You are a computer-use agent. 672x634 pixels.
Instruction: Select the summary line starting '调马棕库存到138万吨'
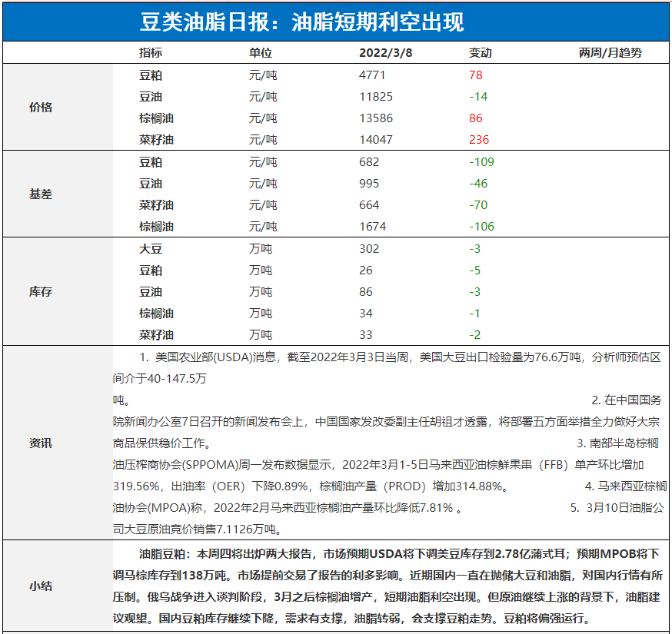pyautogui.click(x=388, y=576)
